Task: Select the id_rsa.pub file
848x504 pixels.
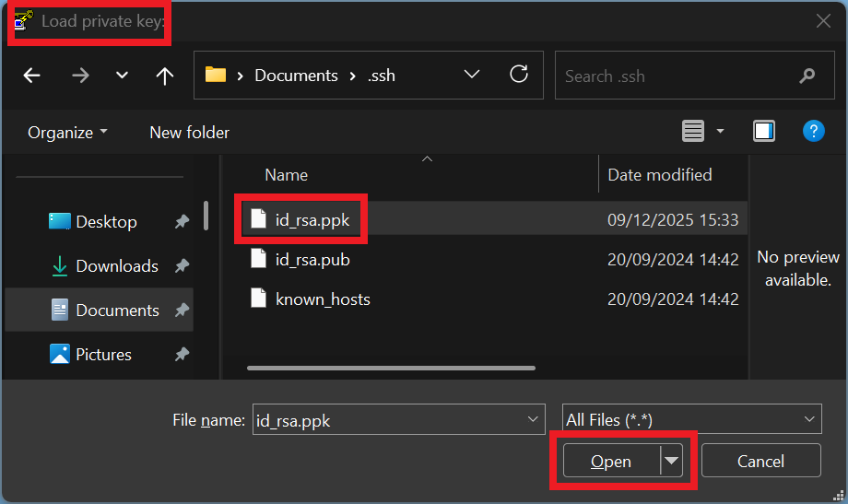Action: tap(312, 260)
